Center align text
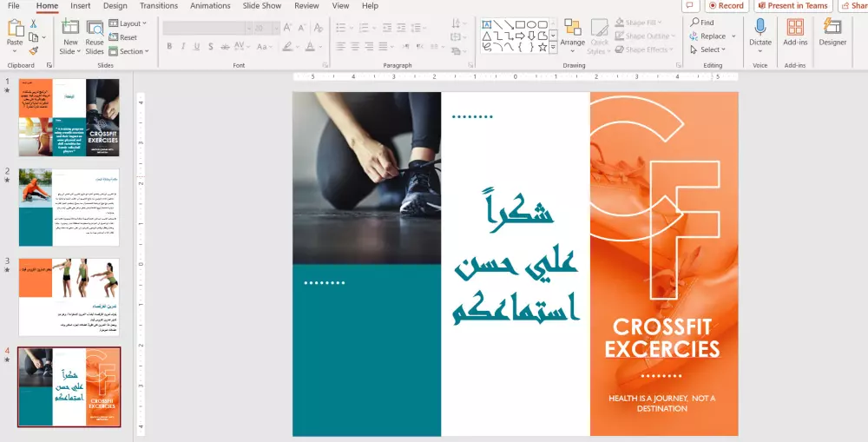The height and width of the screenshot is (442, 868). [355, 47]
